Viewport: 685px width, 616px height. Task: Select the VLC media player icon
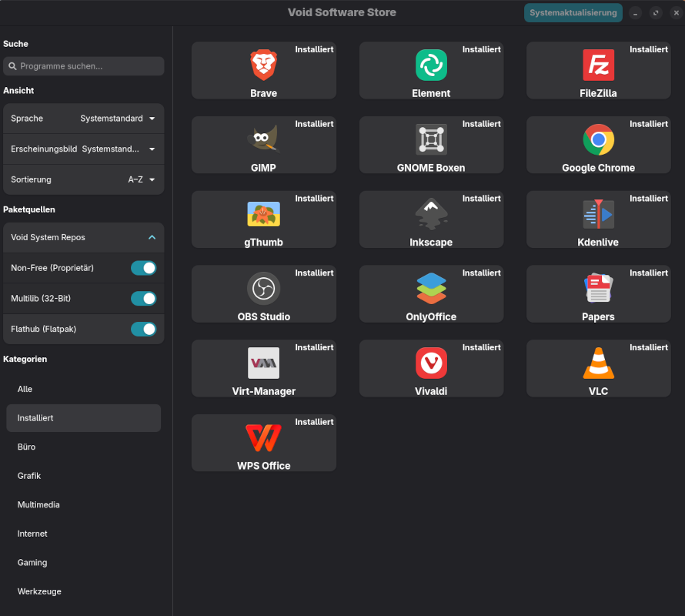[x=598, y=363]
